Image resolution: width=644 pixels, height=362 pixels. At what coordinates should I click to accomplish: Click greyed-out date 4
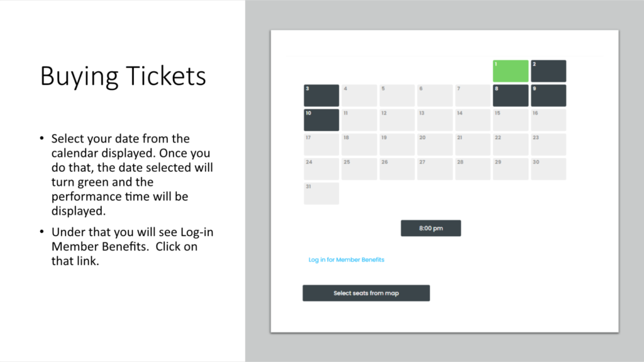pyautogui.click(x=359, y=96)
